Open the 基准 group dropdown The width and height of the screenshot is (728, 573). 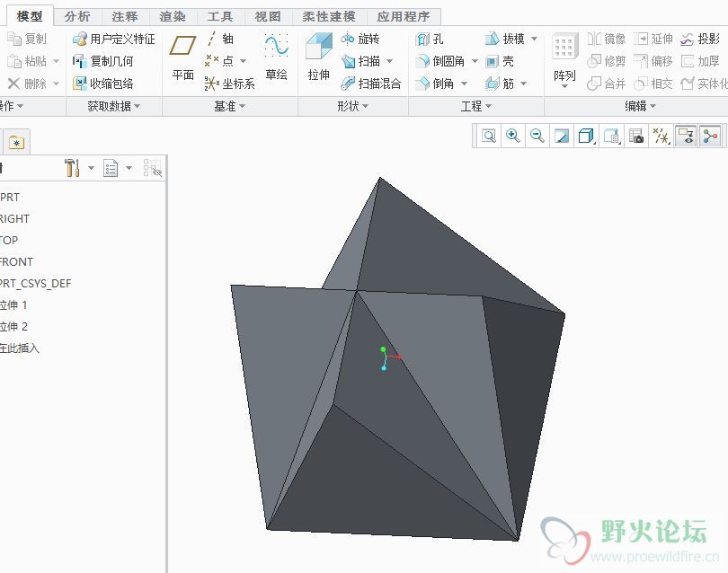coord(230,106)
